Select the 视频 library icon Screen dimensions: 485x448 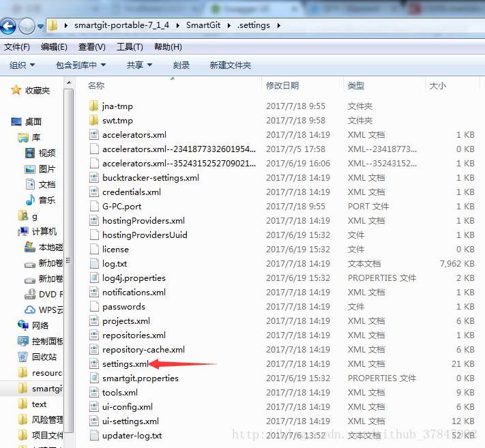(30, 153)
